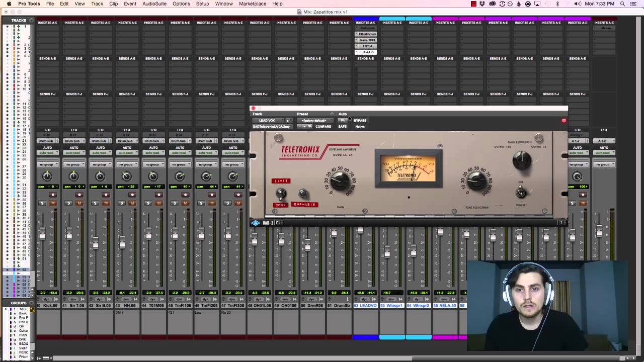
Task: Turn the Gain Reduction meter selector knob
Action: [522, 160]
